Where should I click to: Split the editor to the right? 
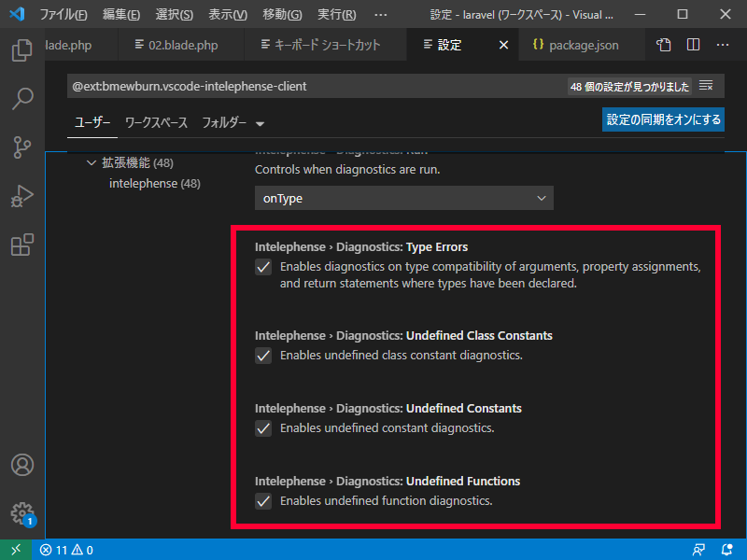pyautogui.click(x=693, y=45)
